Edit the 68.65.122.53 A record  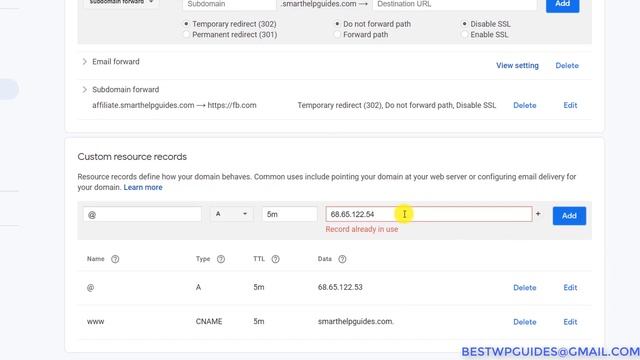[570, 288]
